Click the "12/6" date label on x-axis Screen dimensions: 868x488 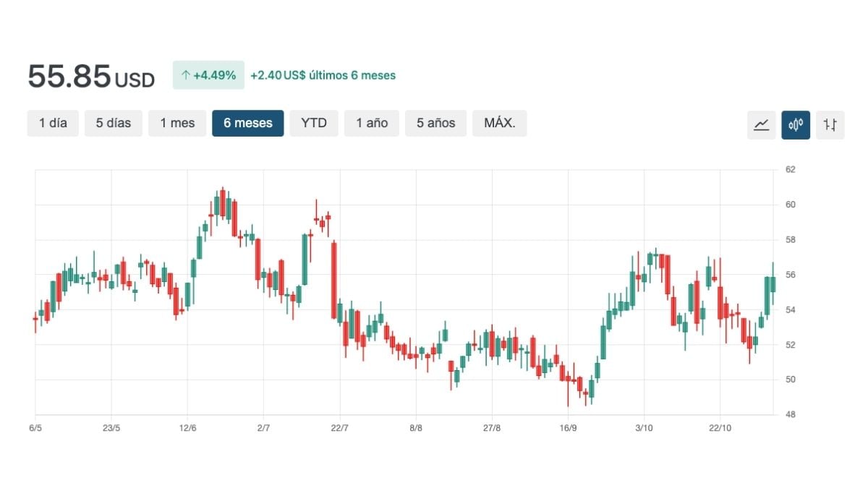188,427
